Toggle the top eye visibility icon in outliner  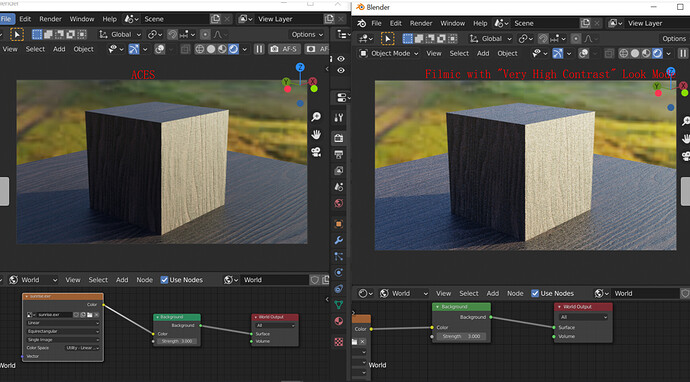341,59
